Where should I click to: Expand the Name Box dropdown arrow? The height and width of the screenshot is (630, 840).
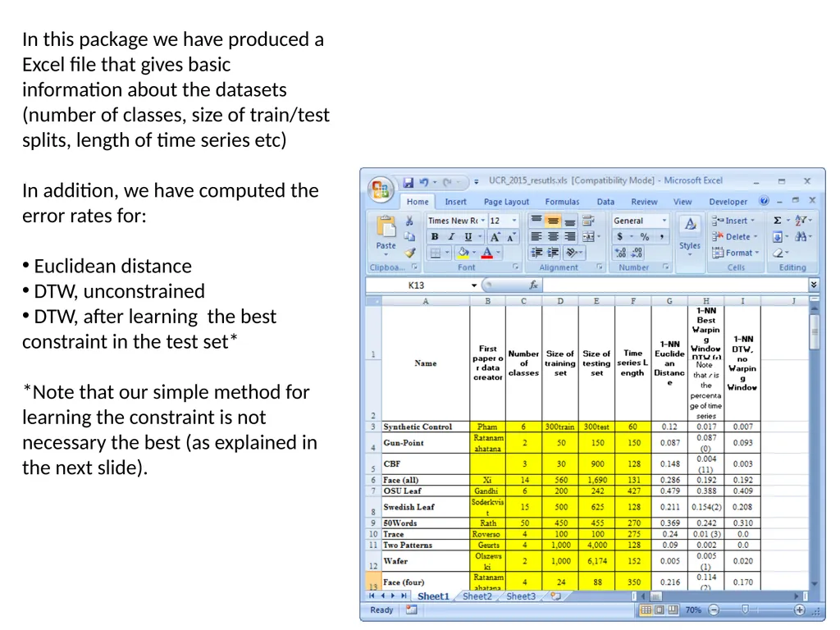473,285
